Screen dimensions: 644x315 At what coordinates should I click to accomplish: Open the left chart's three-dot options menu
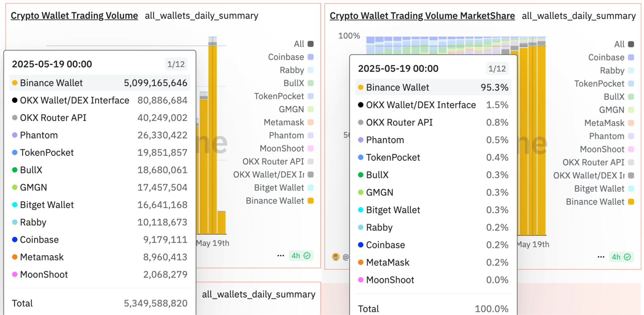click(280, 256)
